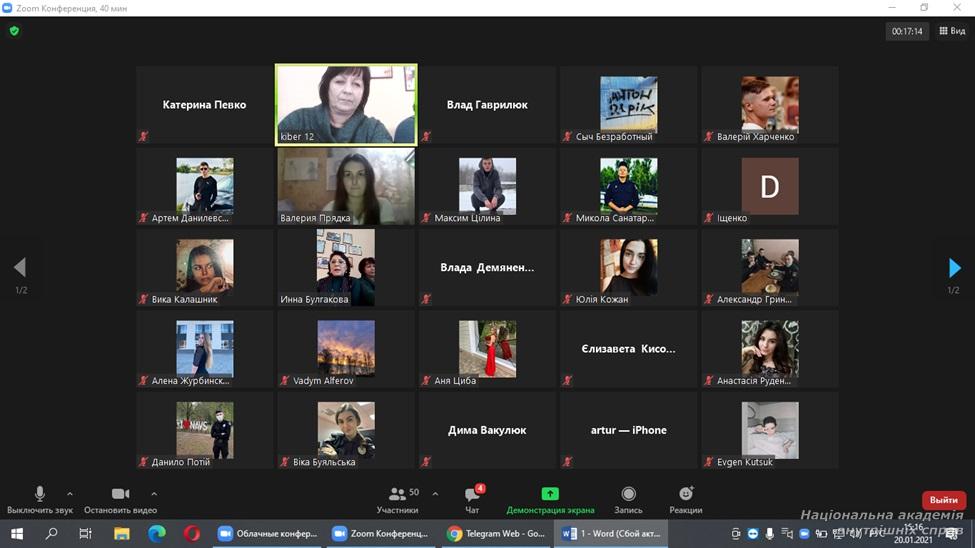
Task: Start Демонстрация экрана screen sharing
Action: (x=550, y=499)
